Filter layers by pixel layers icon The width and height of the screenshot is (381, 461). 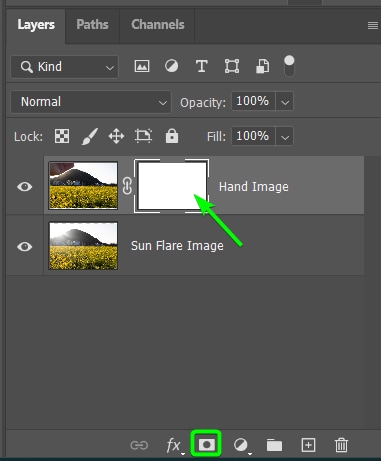coord(142,66)
